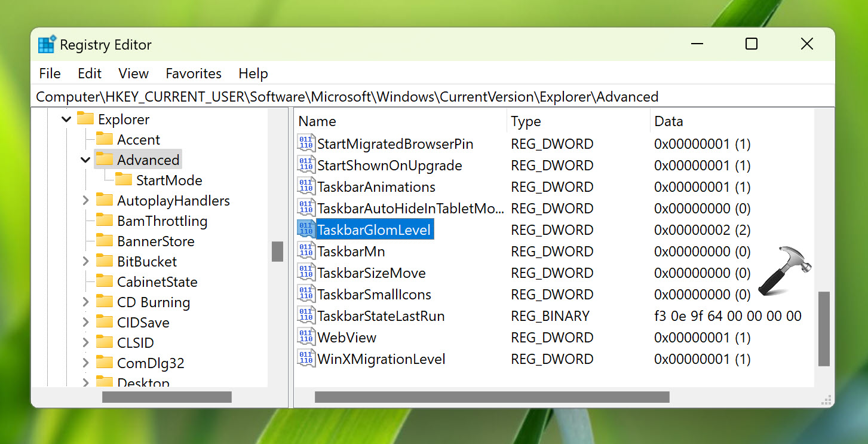
Task: Click the Registry Editor app icon in title bar
Action: [47, 45]
